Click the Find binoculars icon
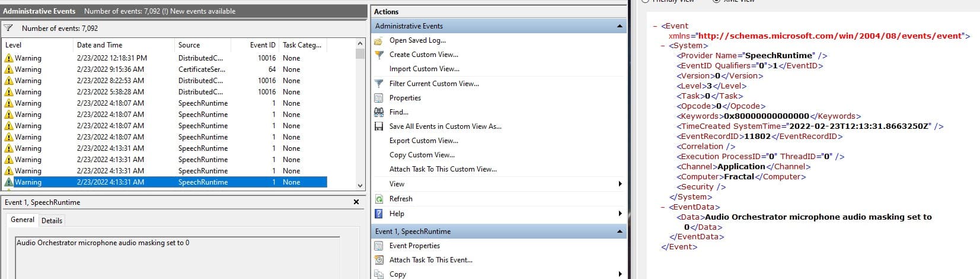The height and width of the screenshot is (279, 980). (x=379, y=112)
